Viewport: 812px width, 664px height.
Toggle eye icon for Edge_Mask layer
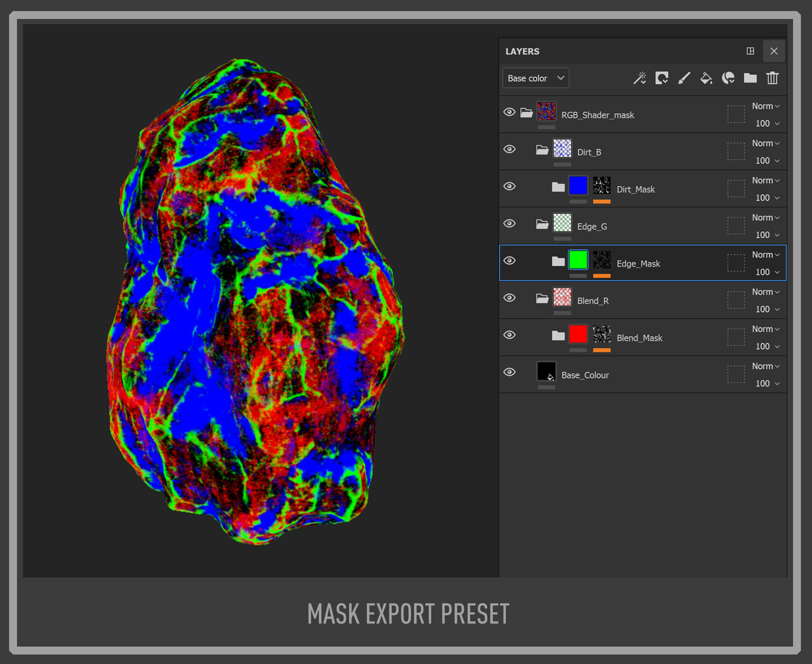point(509,260)
